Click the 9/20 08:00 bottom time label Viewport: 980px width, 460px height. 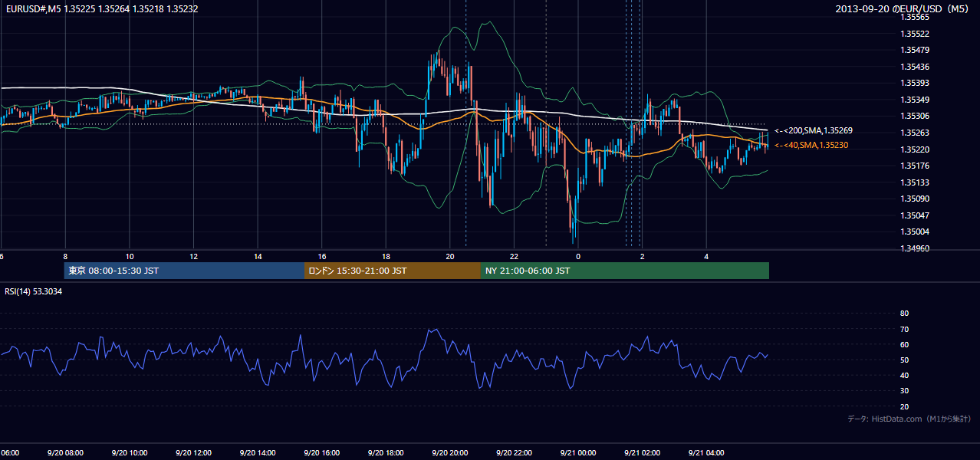[x=65, y=452]
